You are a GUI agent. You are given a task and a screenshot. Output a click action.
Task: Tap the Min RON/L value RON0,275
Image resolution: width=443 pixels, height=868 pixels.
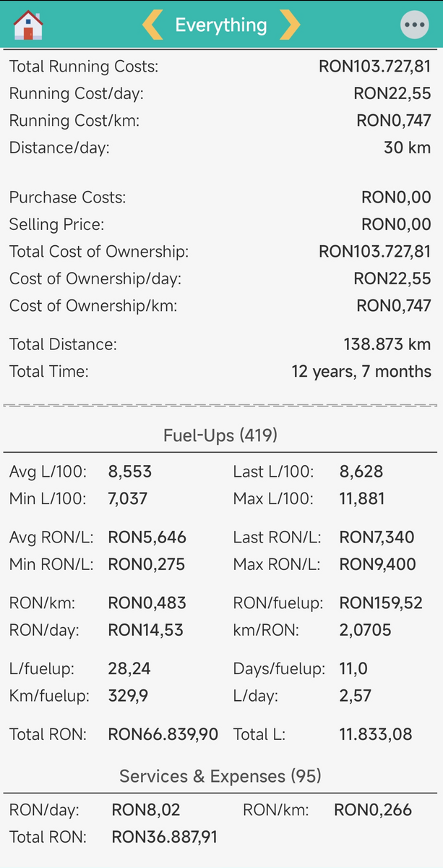147,564
